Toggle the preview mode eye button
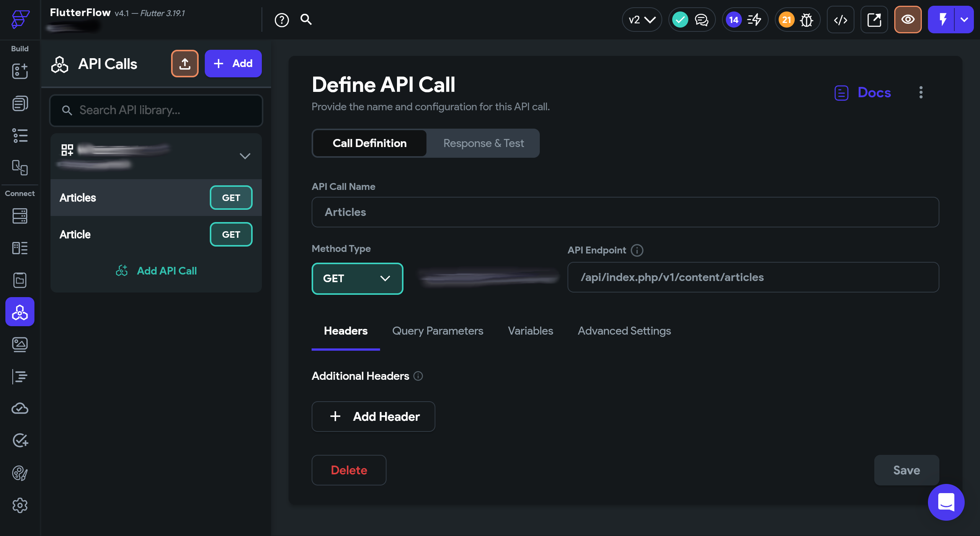The height and width of the screenshot is (536, 980). (x=908, y=20)
